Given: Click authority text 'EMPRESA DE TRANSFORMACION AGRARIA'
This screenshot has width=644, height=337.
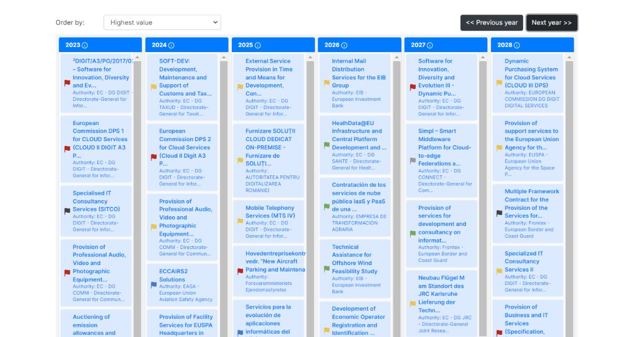Looking at the screenshot, I should pos(359,223).
